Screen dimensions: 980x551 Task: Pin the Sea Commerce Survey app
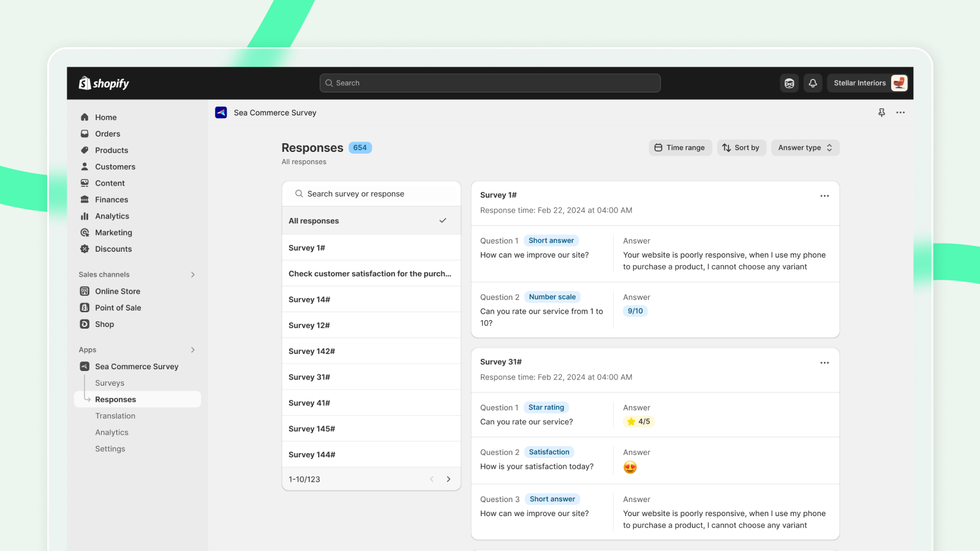click(881, 113)
